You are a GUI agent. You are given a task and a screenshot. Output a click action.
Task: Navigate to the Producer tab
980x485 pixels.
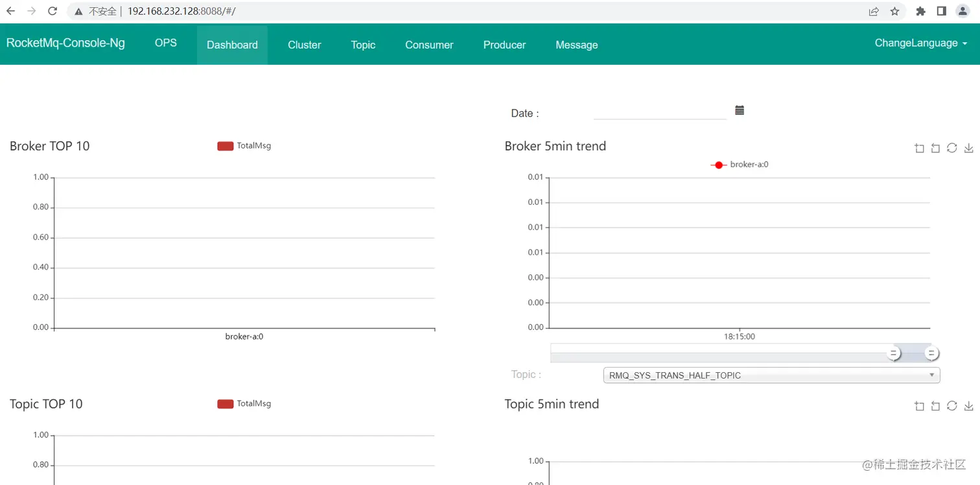click(504, 45)
